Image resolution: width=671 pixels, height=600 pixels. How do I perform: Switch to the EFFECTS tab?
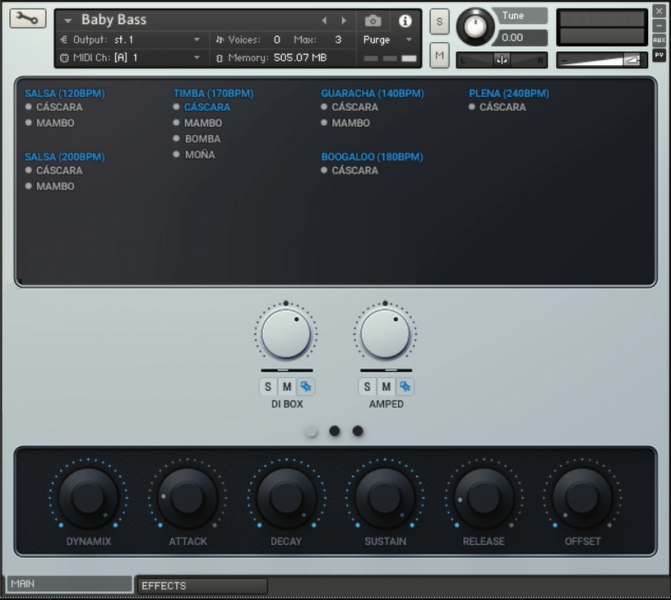point(201,586)
